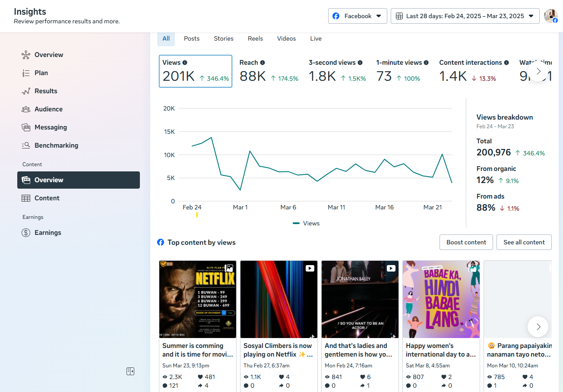Select the Stories tab
Screen dimensions: 563x392
coord(223,38)
